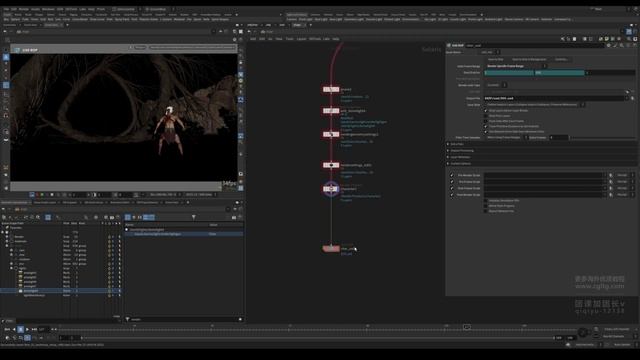Collapse the lights prim in scene graph tree
Viewport: 640px width, 360px height.
pos(11,269)
